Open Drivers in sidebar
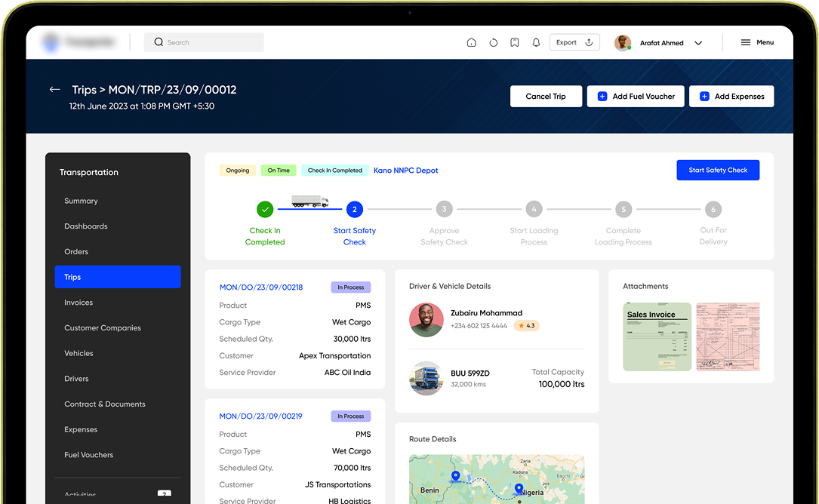Image resolution: width=819 pixels, height=504 pixels. tap(76, 379)
